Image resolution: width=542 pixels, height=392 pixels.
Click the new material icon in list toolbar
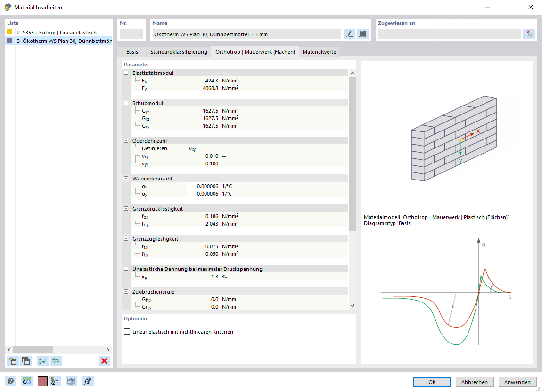click(13, 361)
